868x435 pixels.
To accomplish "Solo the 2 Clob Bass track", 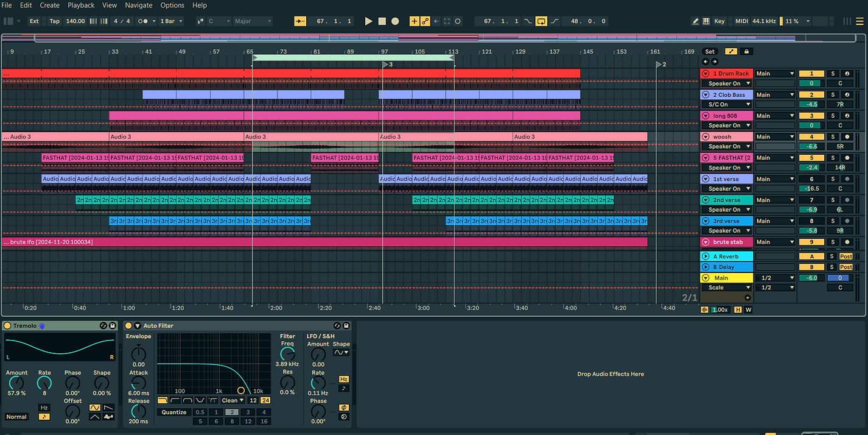I will click(833, 95).
